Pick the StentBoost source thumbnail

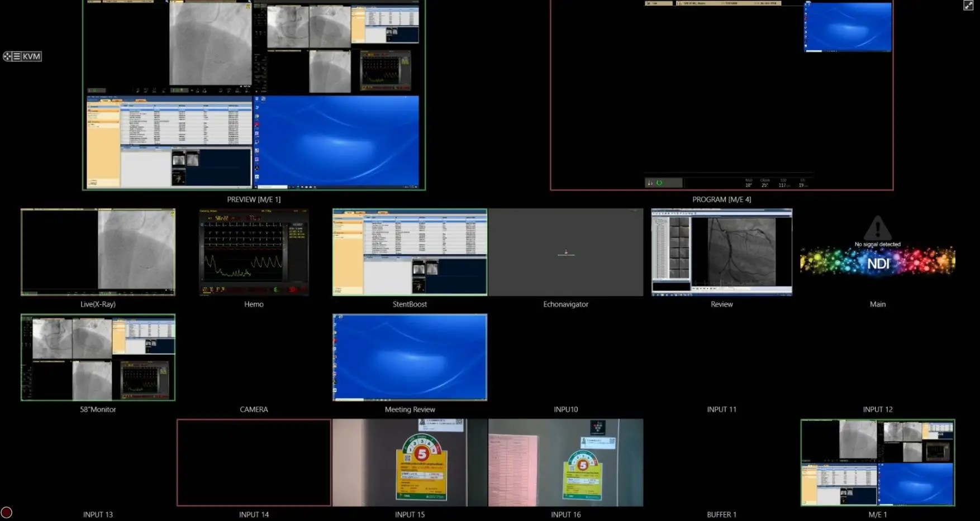pos(410,252)
